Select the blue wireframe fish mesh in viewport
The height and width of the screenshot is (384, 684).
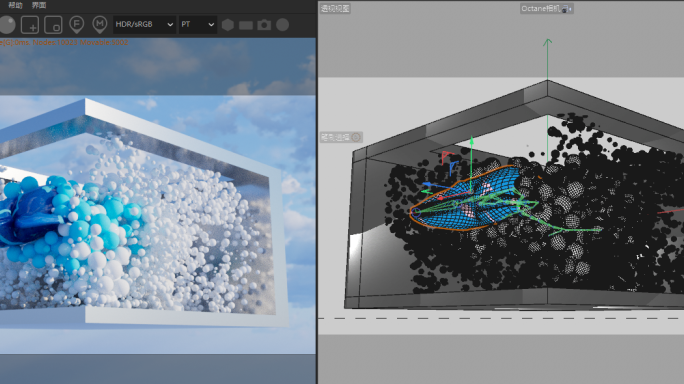(x=467, y=199)
